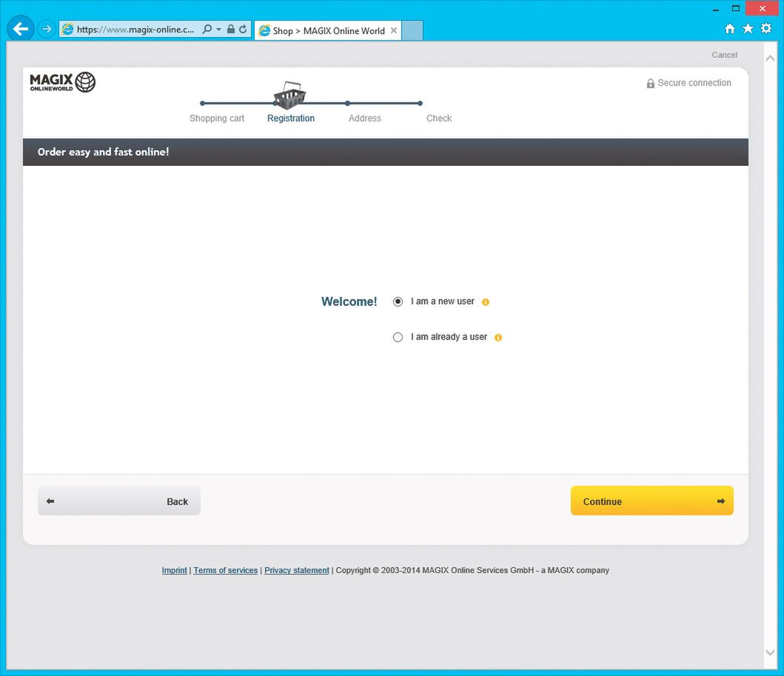The image size is (784, 676).
Task: Close the MAGIX Online World tab
Action: pyautogui.click(x=394, y=30)
